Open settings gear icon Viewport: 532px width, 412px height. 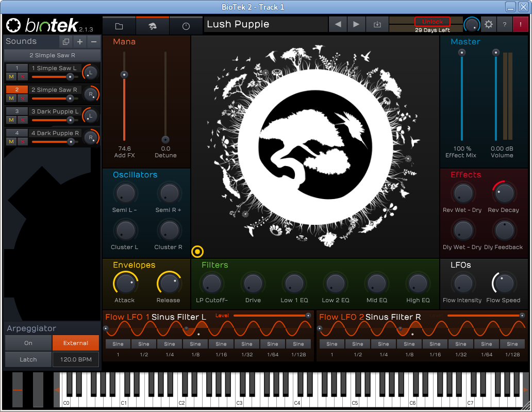click(x=489, y=24)
